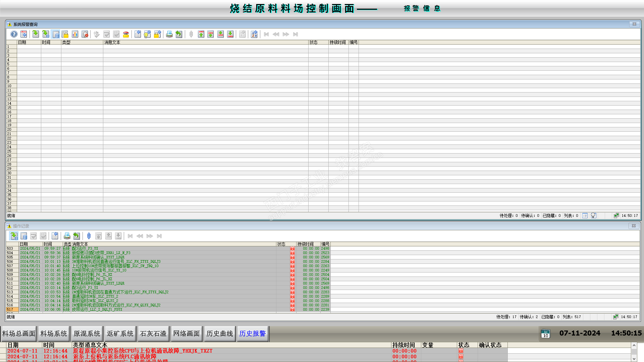Click the export data icon in alarm toolbar

tap(179, 34)
